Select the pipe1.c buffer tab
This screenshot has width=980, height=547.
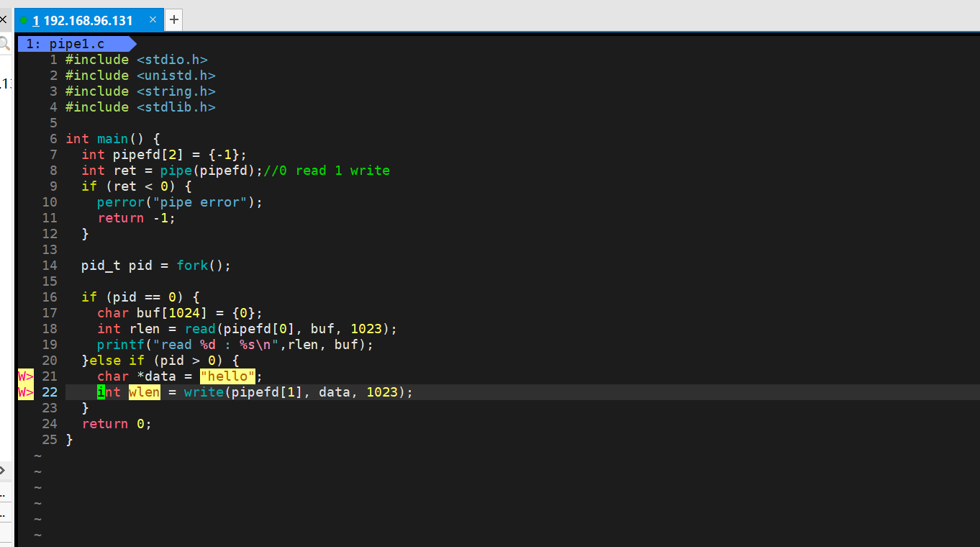click(76, 44)
